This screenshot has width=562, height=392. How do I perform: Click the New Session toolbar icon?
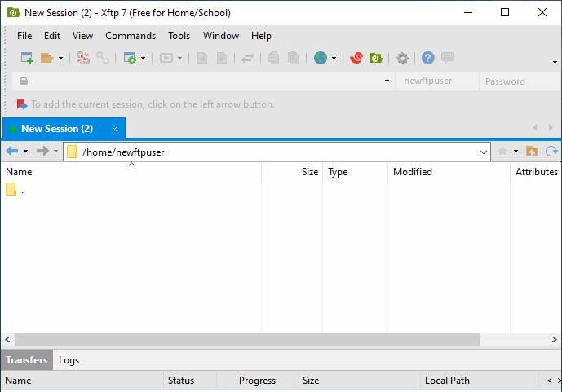(27, 58)
